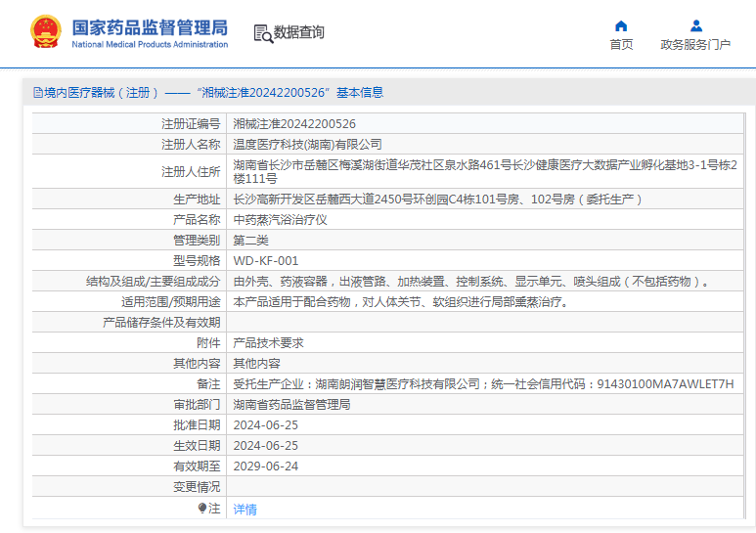Click the 首页 home icon
756x533 pixels.
coord(621,25)
